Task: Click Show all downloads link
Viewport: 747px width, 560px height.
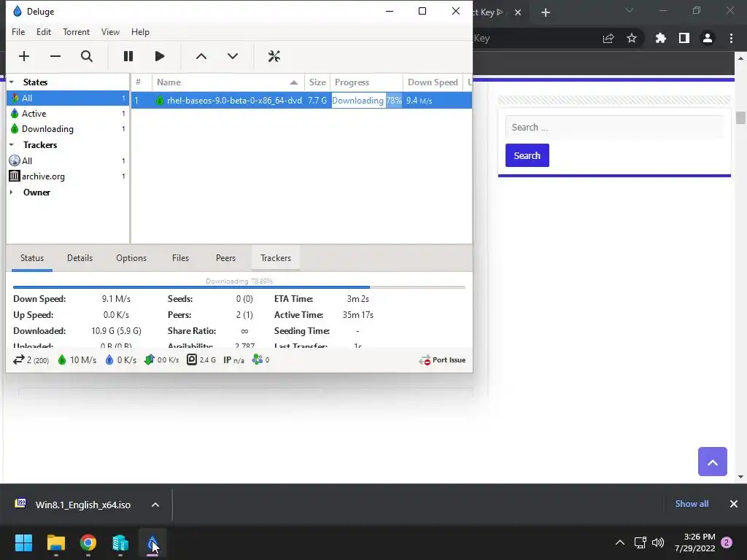Action: (x=692, y=504)
